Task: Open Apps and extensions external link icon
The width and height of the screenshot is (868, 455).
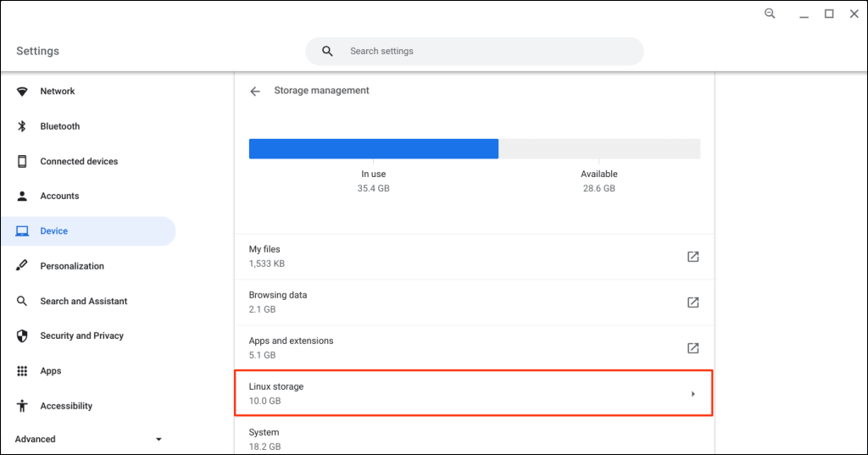Action: (x=693, y=347)
